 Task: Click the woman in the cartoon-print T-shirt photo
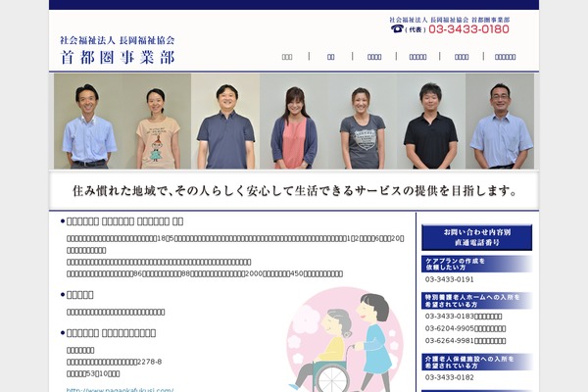[158, 122]
